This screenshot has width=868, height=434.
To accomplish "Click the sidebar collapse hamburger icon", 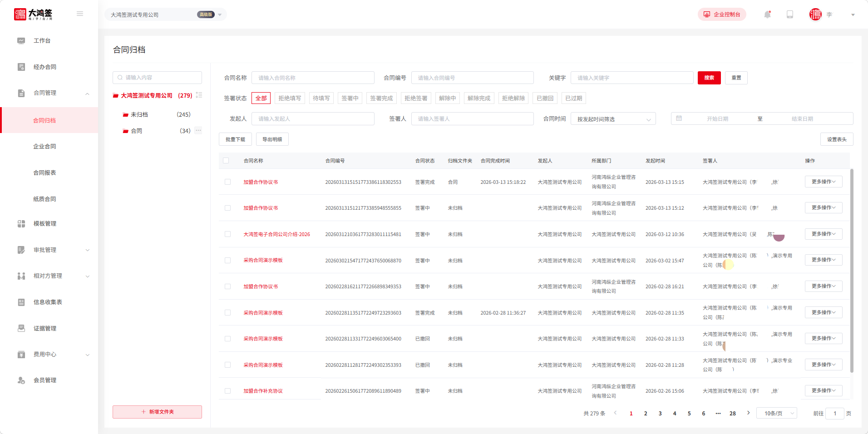I will tap(80, 14).
